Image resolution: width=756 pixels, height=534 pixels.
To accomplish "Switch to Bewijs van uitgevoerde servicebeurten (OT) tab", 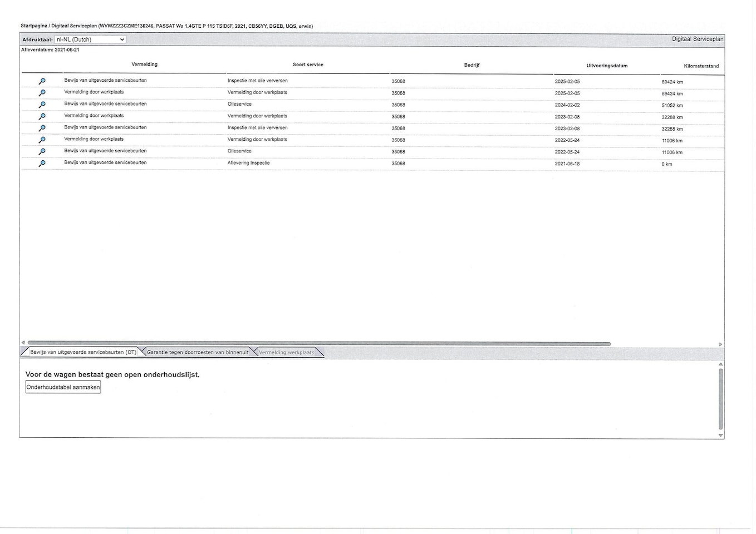I will point(83,352).
